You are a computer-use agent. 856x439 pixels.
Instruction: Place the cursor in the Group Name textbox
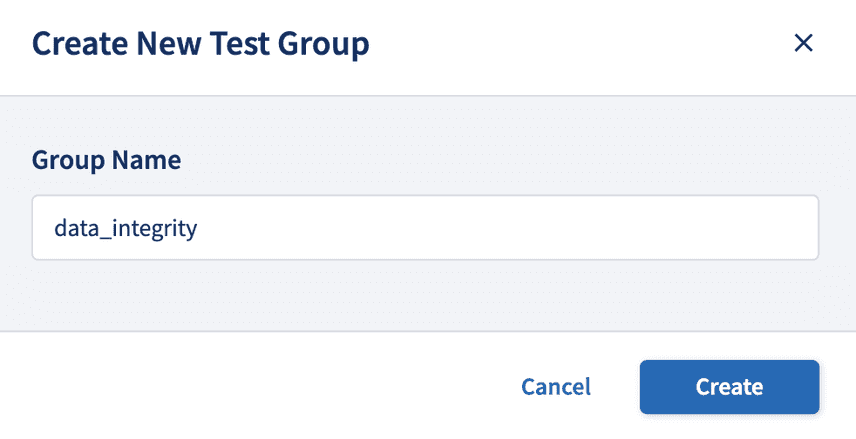pyautogui.click(x=425, y=228)
